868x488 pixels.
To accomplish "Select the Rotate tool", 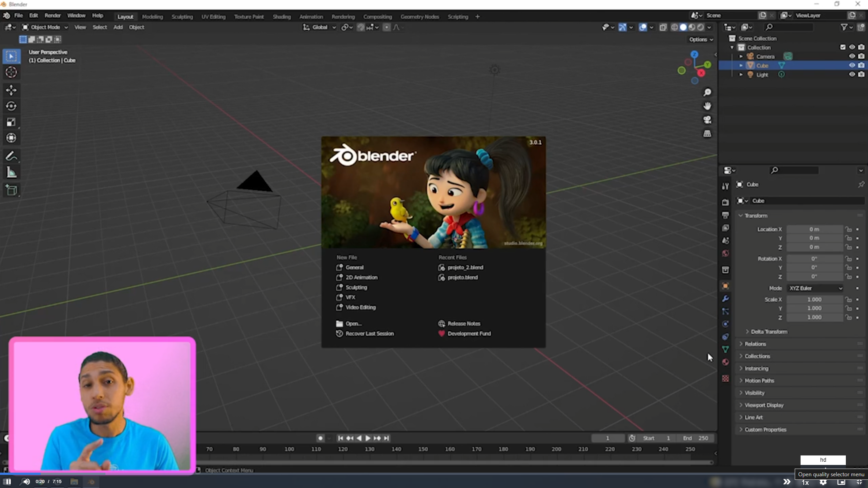I will point(11,106).
